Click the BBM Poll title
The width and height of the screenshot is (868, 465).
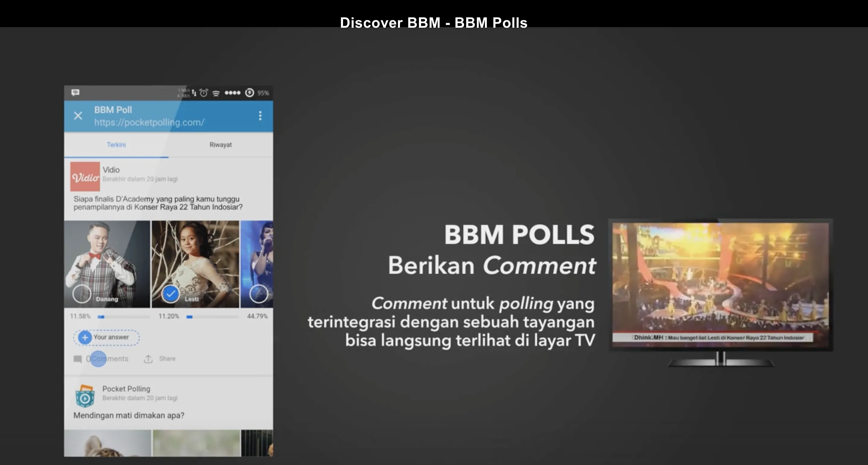point(113,110)
